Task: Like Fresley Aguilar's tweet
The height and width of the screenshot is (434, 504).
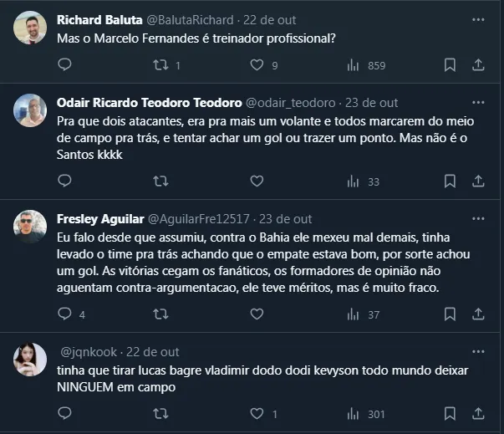Action: (257, 314)
